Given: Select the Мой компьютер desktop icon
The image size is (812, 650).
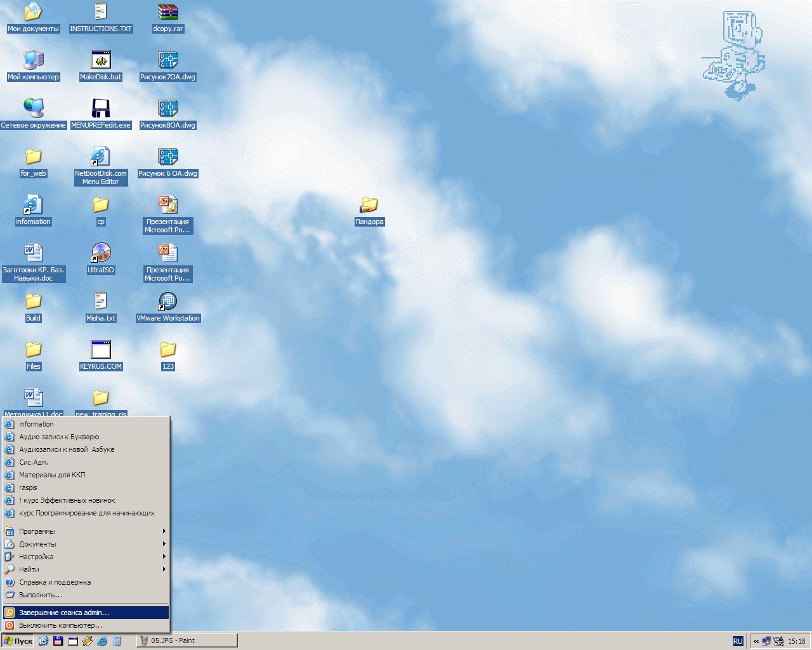Looking at the screenshot, I should pyautogui.click(x=33, y=60).
